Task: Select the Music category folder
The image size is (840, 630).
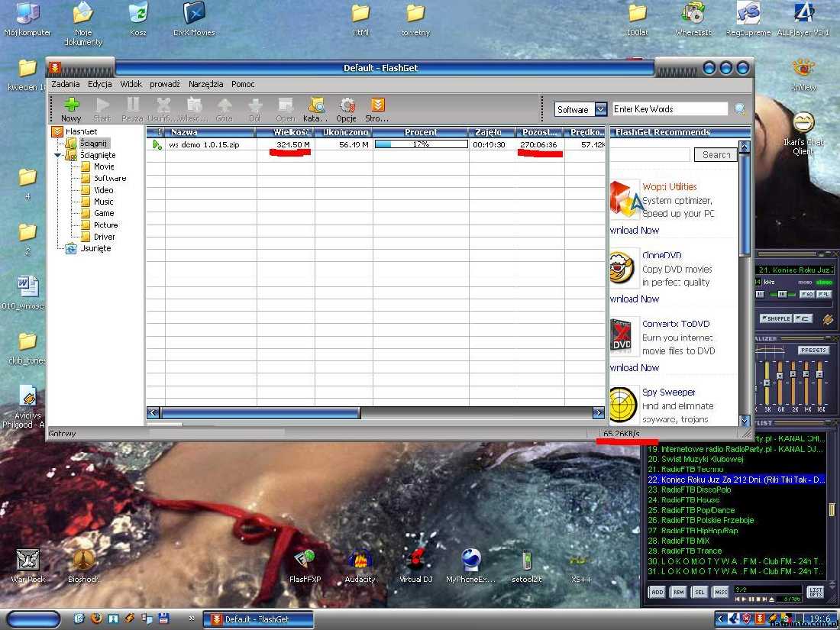Action: (x=97, y=202)
